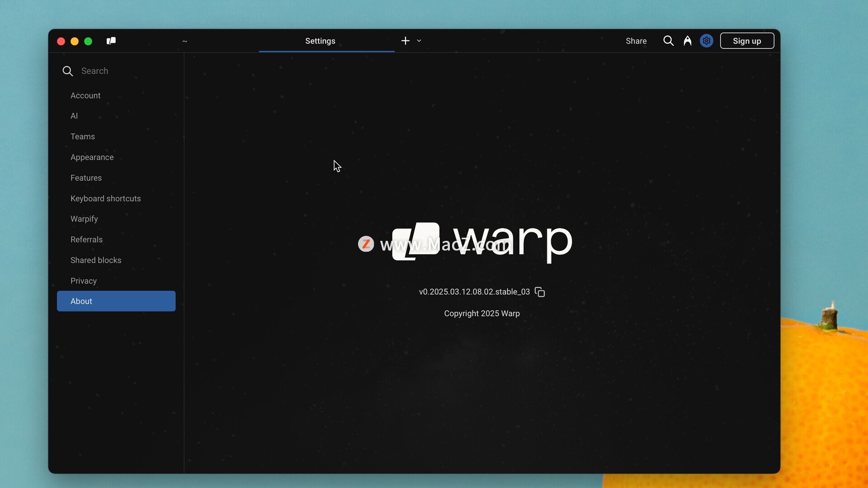868x488 pixels.
Task: Click the Share button
Action: point(636,41)
